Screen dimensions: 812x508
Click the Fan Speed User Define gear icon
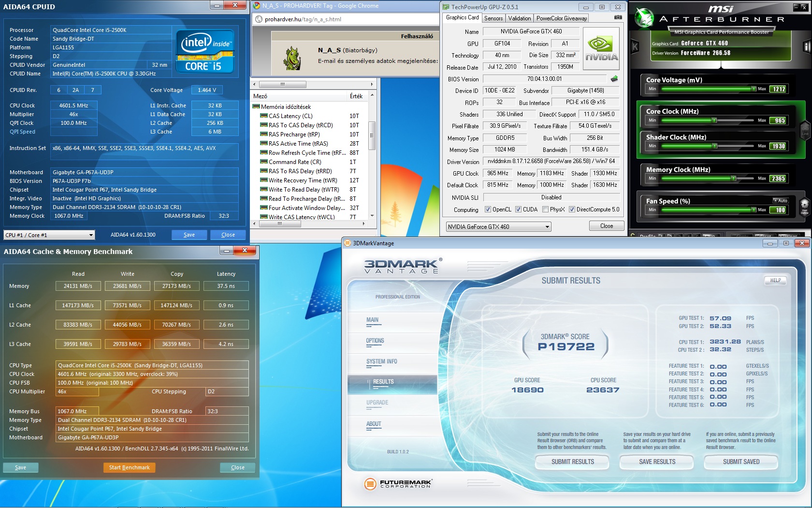(805, 206)
